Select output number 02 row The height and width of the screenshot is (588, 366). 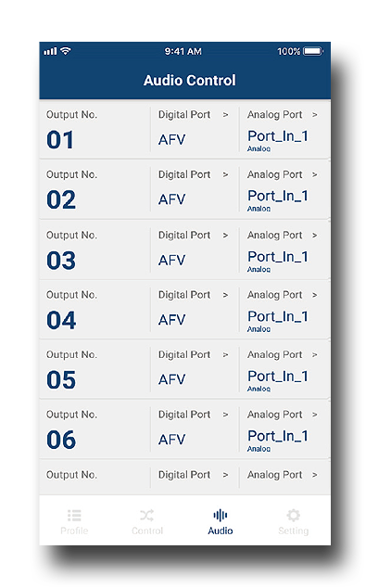point(184,189)
